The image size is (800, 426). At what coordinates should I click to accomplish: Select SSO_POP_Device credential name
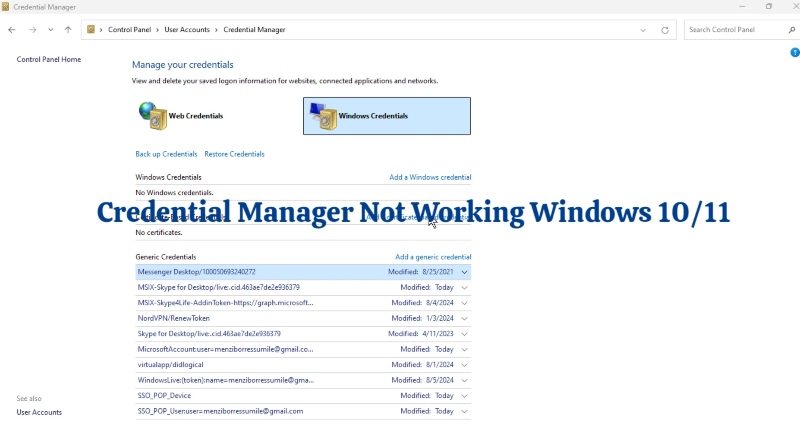[x=164, y=395]
